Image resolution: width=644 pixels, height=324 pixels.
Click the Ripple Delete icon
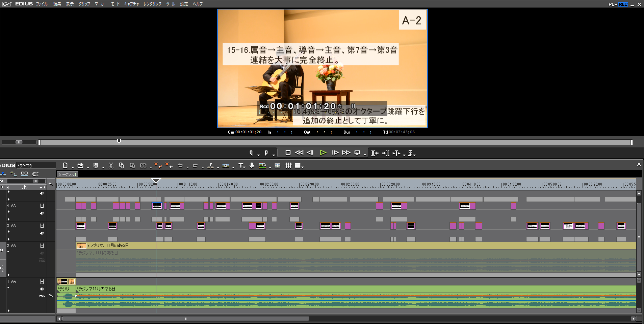169,165
